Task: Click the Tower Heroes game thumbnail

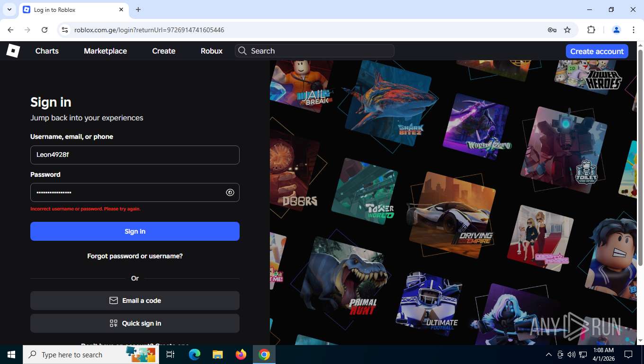Action: [x=590, y=76]
